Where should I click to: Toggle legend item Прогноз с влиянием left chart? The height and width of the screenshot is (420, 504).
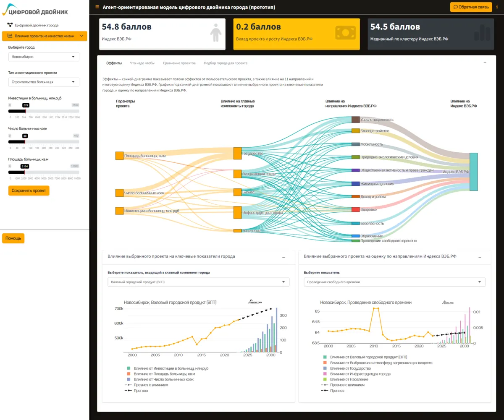click(x=147, y=385)
